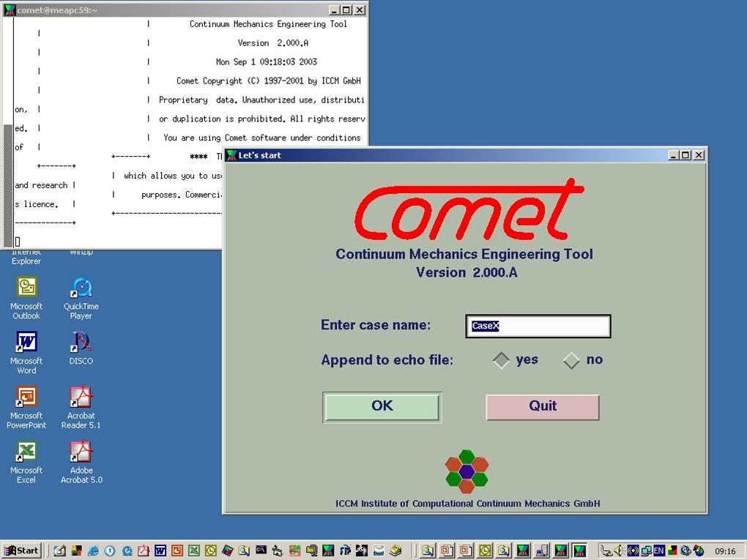Open command prompt from quick launch bar
Viewport: 747px width, 560px height.
[x=261, y=551]
